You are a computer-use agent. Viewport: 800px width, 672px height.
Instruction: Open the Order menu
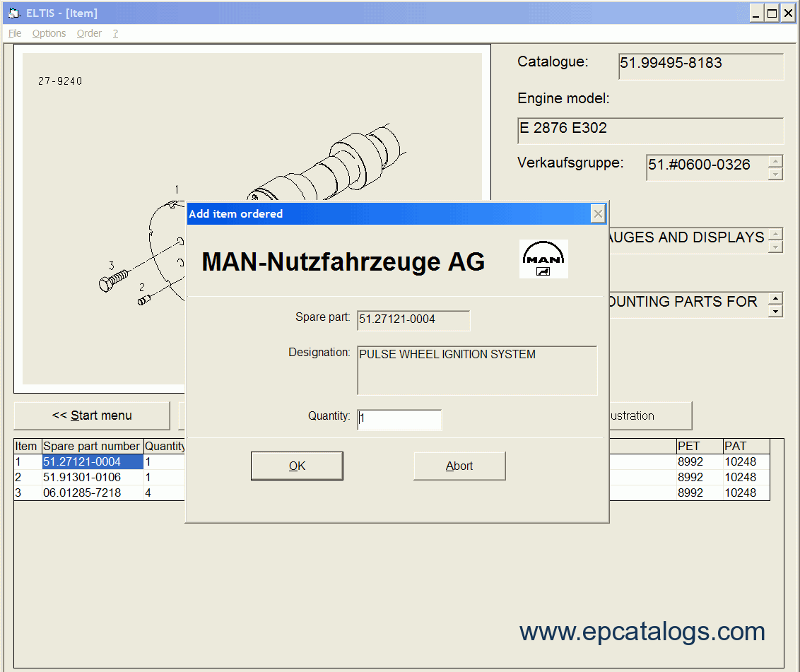point(88,33)
